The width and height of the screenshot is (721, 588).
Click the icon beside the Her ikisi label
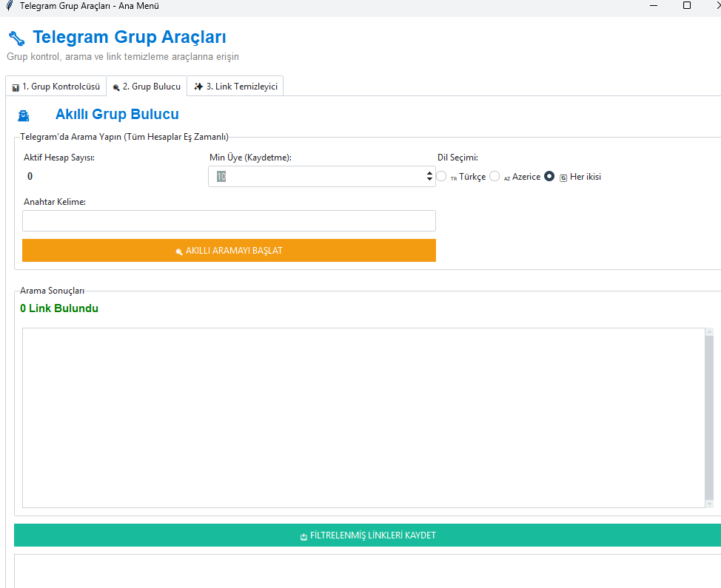[563, 178]
